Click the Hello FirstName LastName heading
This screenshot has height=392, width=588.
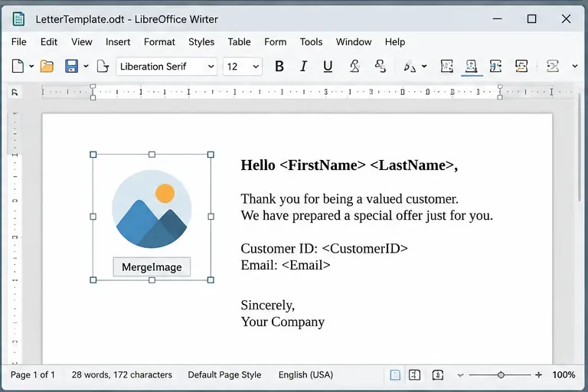click(349, 165)
